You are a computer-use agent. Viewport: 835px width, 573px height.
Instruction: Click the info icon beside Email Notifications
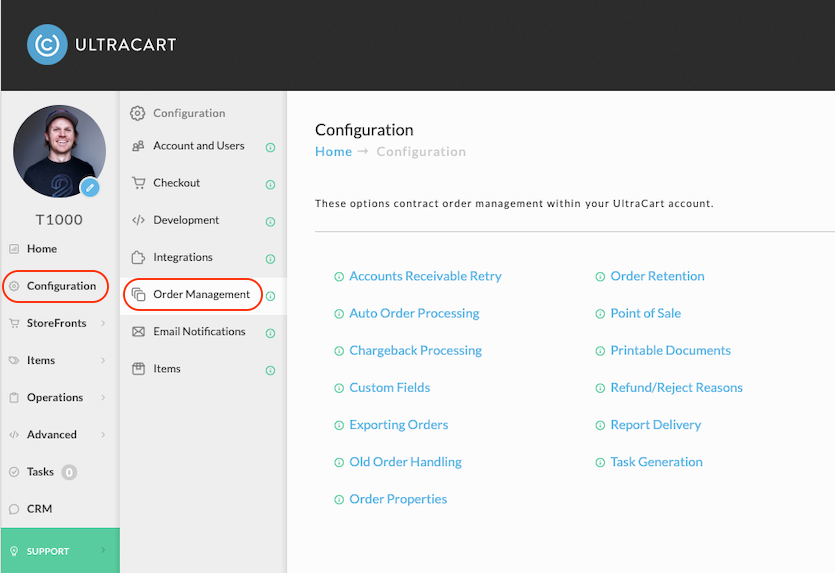tap(271, 333)
